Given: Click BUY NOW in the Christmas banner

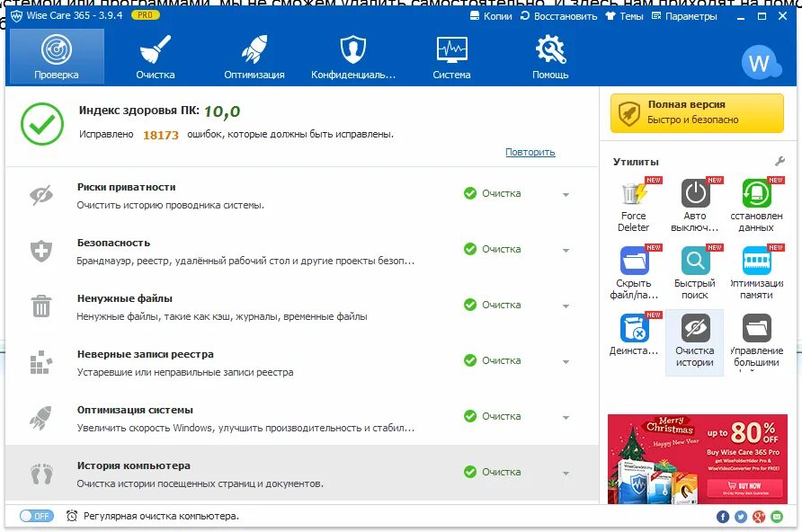Looking at the screenshot, I should tap(744, 488).
